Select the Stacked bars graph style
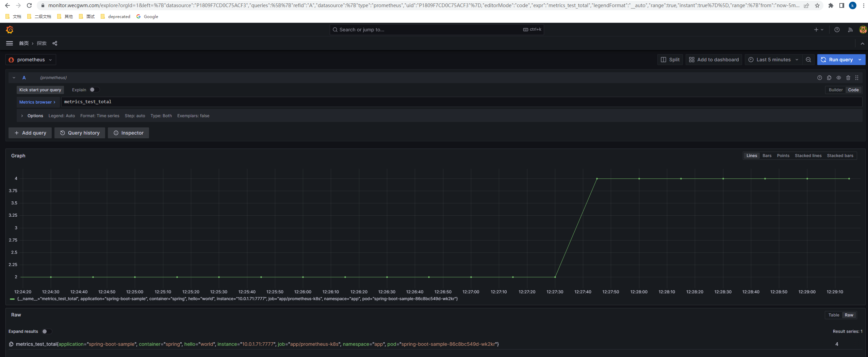The height and width of the screenshot is (357, 868). 840,156
